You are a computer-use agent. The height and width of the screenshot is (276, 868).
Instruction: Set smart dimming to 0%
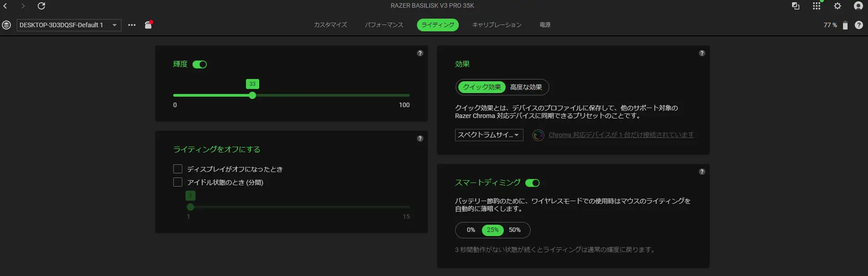click(x=471, y=230)
